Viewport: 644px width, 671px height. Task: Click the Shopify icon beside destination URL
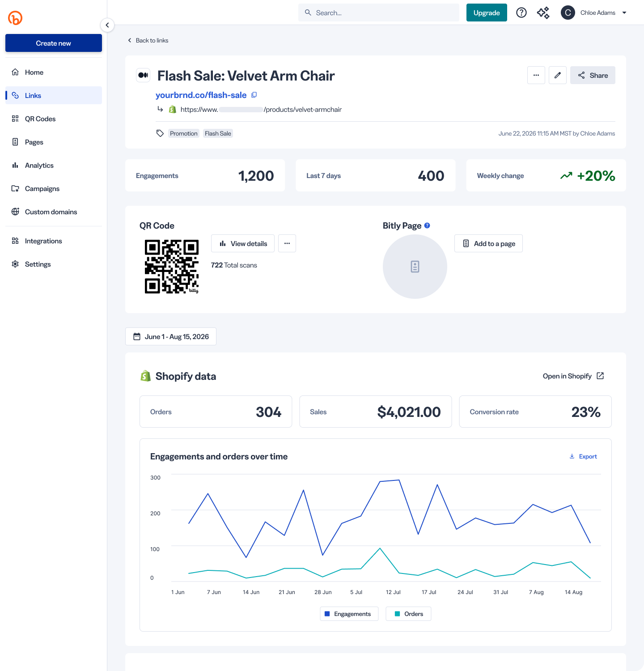pos(173,109)
